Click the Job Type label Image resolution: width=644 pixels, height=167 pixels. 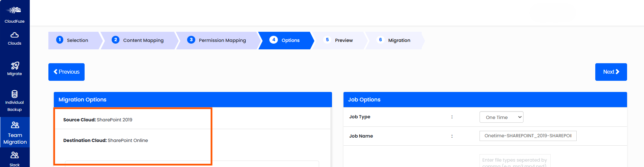360,117
